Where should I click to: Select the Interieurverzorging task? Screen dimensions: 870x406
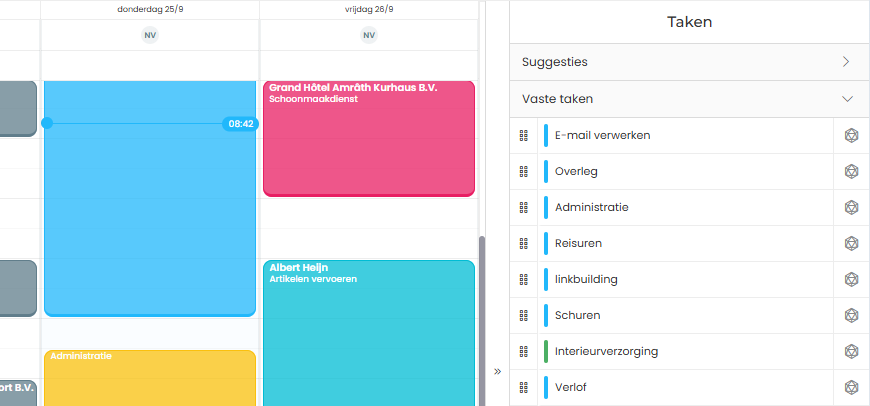point(606,352)
